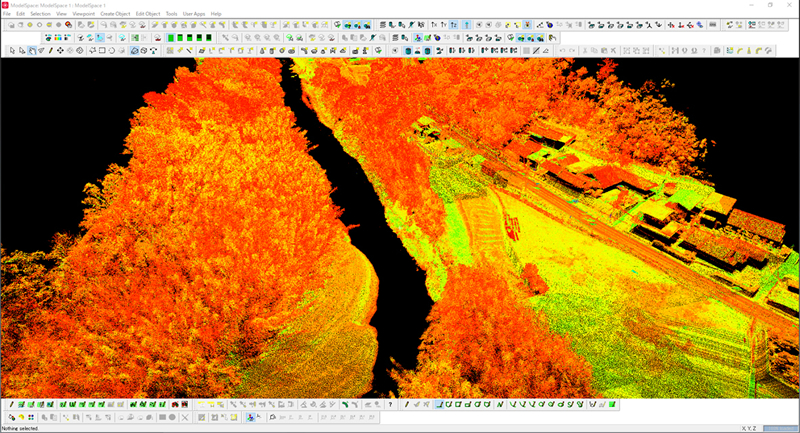Image resolution: width=800 pixels, height=433 pixels.
Task: Choose the rectangle fence tool
Action: point(102,50)
